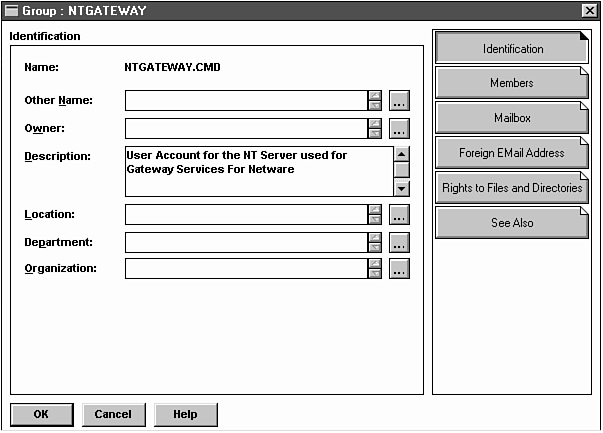603x433 pixels.
Task: Go to the See Also page
Action: 511,223
